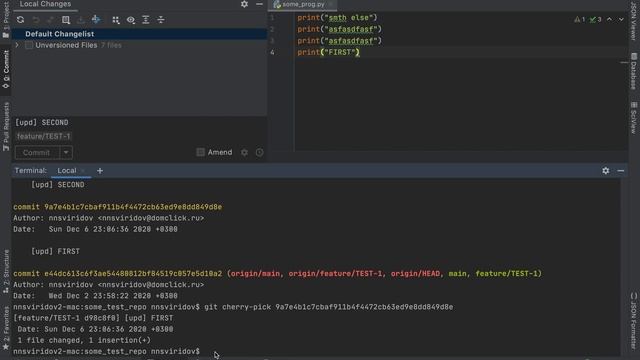Collapse all changelist nodes
This screenshot has width=640, height=360.
[x=161, y=20]
